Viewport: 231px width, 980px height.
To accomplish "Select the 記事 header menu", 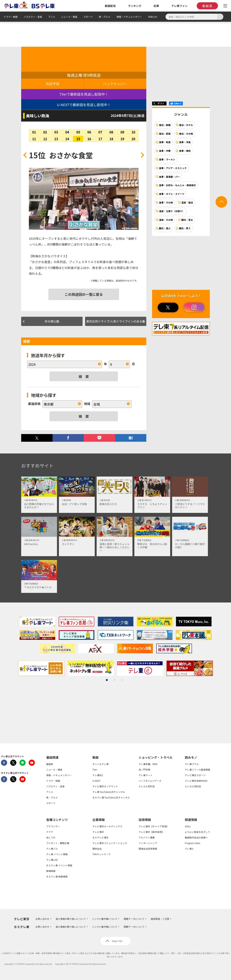I will (157, 6).
